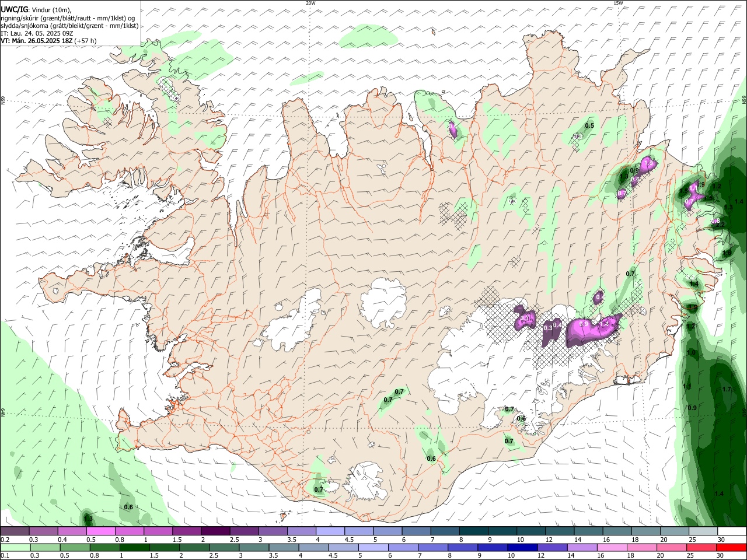This screenshot has width=747, height=560.
Task: Click the '1.7' rain value off the east coast
Action: (x=727, y=389)
